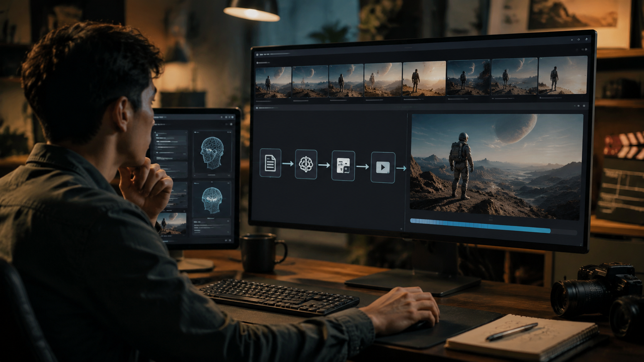Click the play video icon in the pipeline
This screenshot has height=362, width=644.
383,167
